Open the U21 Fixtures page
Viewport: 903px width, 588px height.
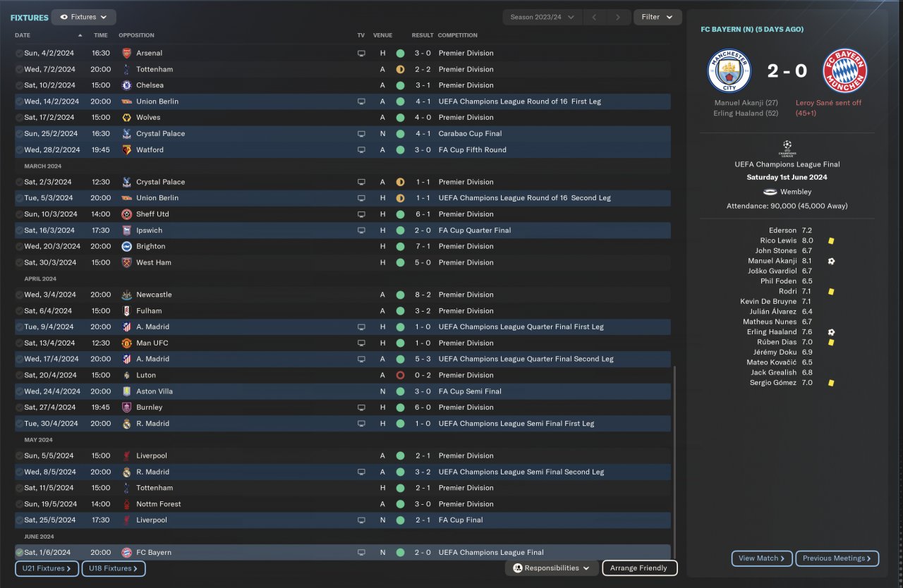point(46,568)
